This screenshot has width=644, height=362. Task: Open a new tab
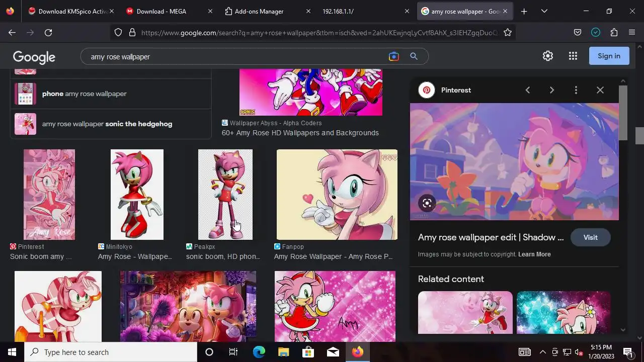click(x=524, y=11)
